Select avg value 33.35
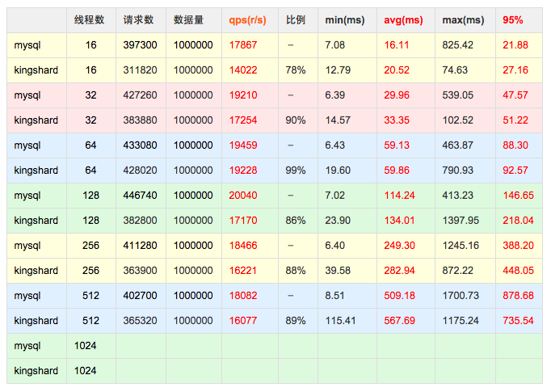 tap(397, 120)
